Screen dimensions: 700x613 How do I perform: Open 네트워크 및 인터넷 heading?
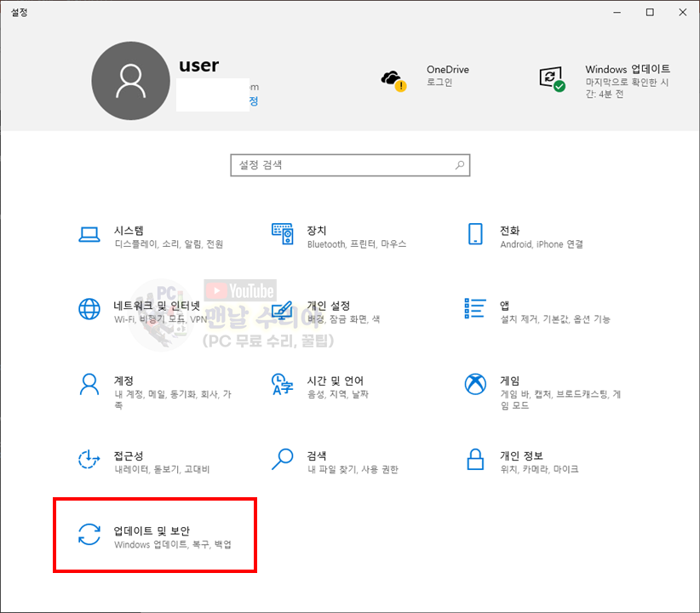(157, 306)
